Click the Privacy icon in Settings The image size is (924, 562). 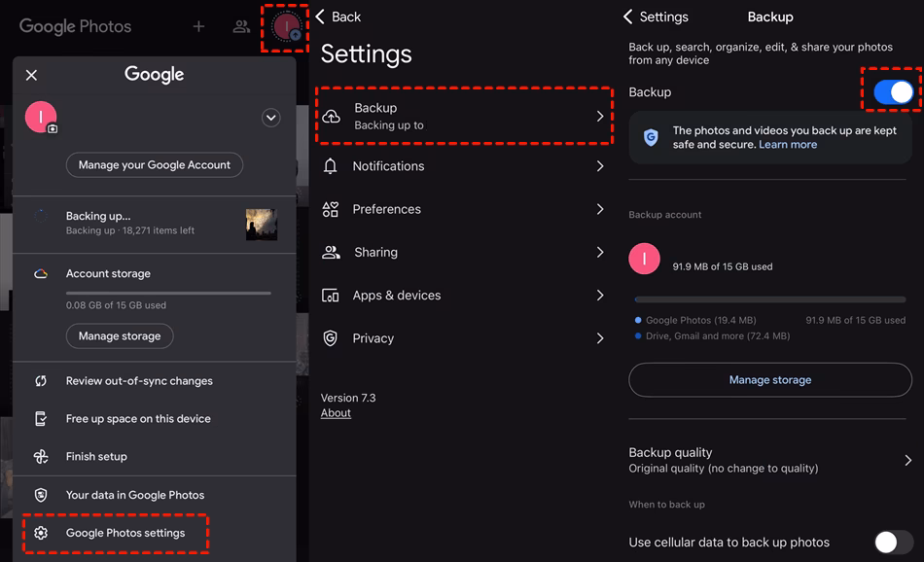333,337
